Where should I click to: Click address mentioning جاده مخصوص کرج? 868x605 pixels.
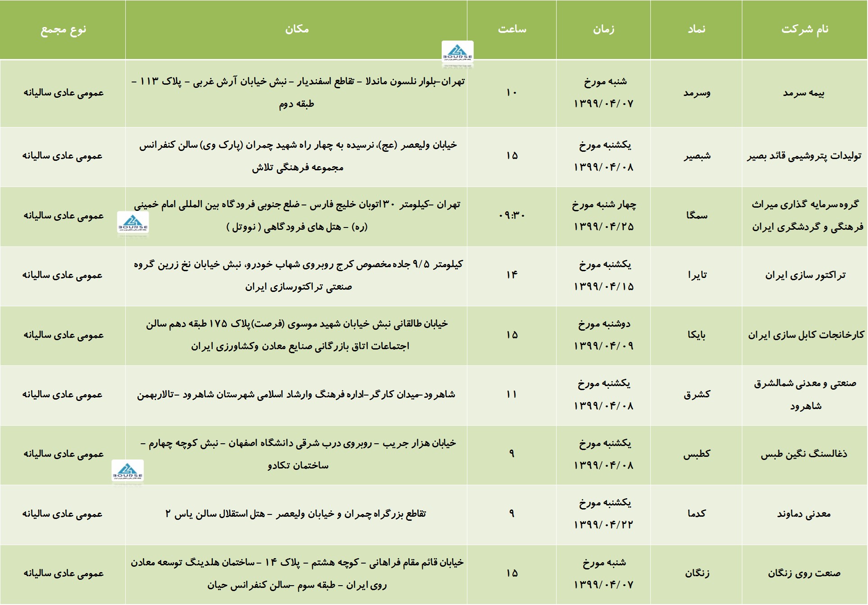297,275
